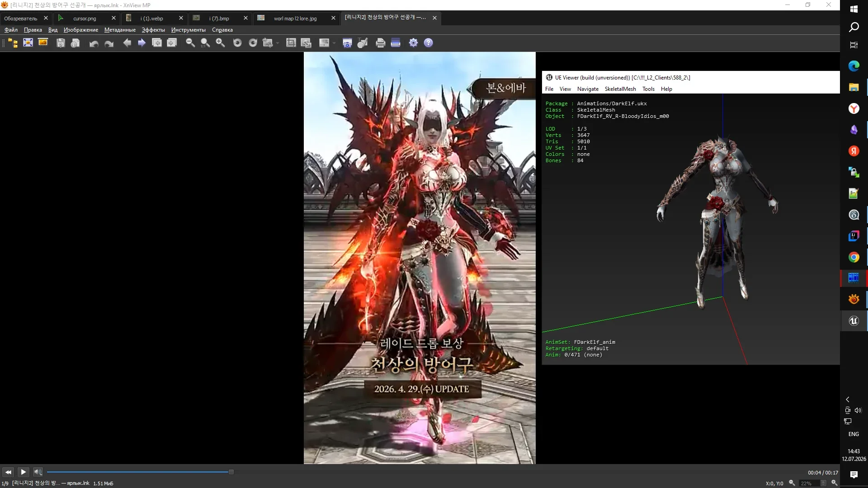
Task: Rotate image counter-clockwise
Action: pyautogui.click(x=237, y=43)
